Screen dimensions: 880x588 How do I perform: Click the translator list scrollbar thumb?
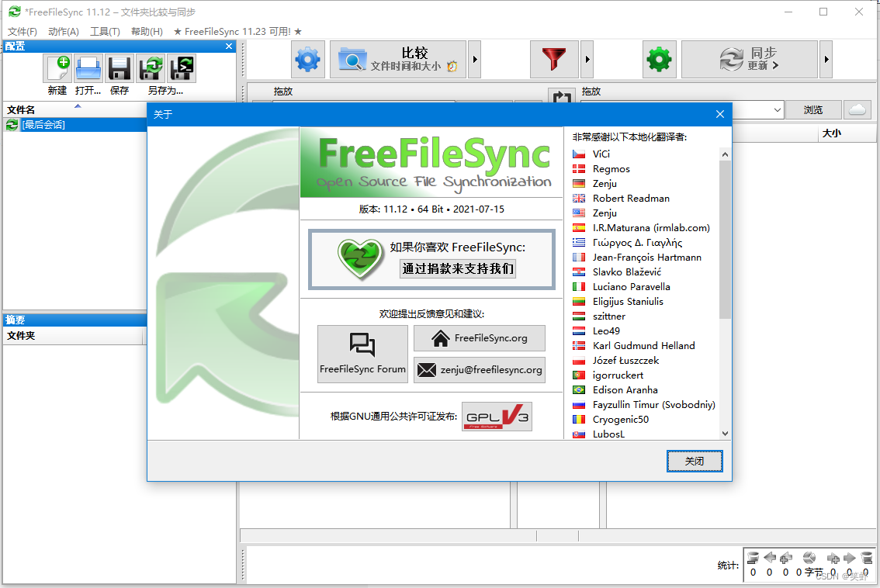click(x=725, y=240)
